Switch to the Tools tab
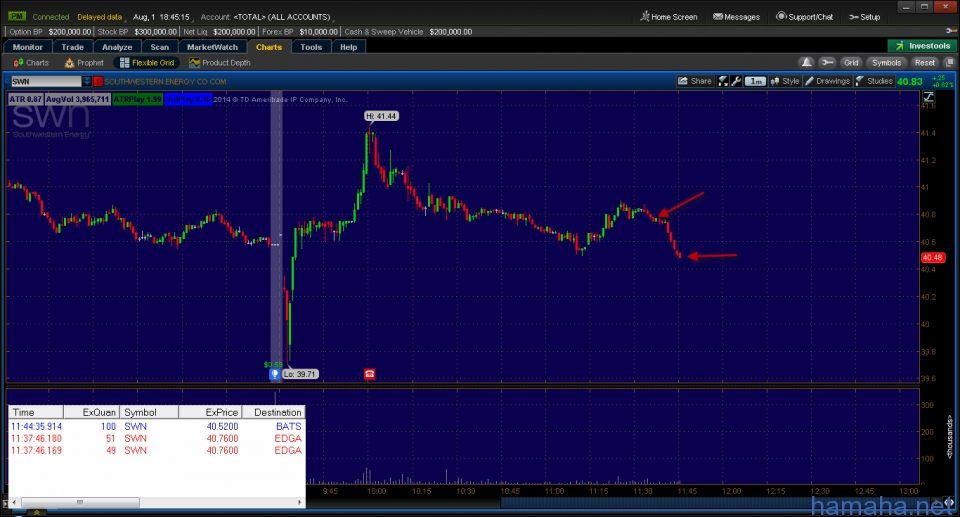 tap(311, 47)
